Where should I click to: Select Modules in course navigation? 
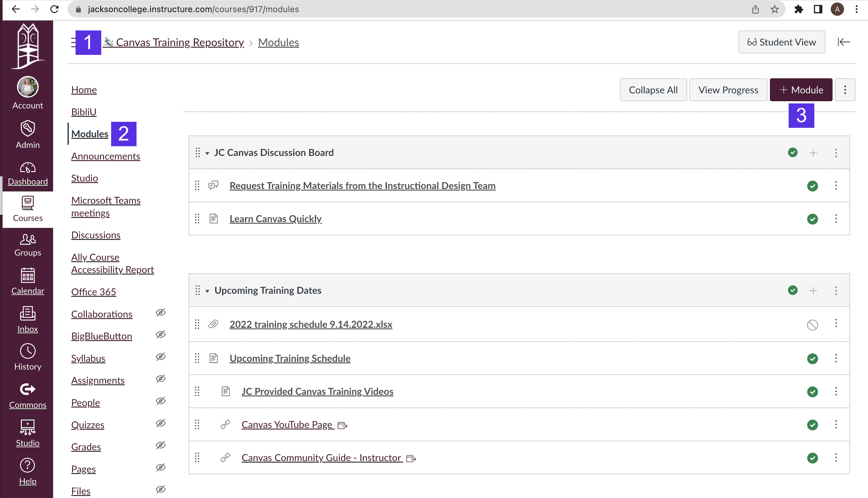(x=90, y=134)
